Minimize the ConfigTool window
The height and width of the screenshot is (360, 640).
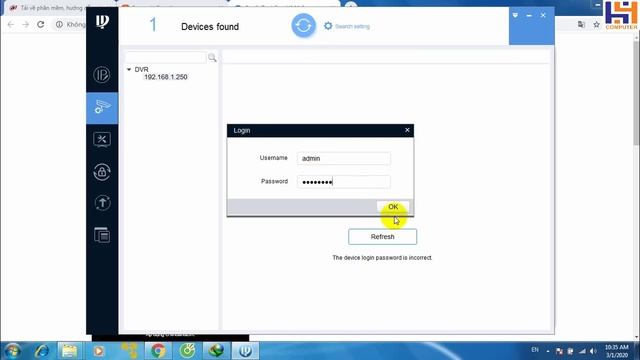[x=529, y=16]
